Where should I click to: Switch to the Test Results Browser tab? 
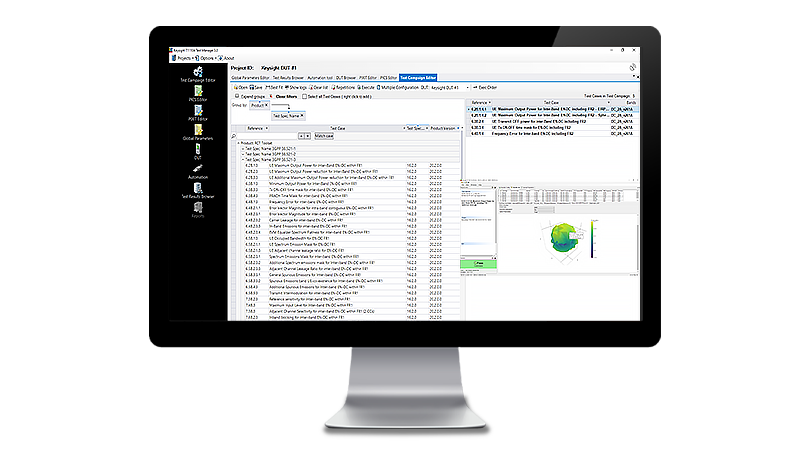(287, 77)
